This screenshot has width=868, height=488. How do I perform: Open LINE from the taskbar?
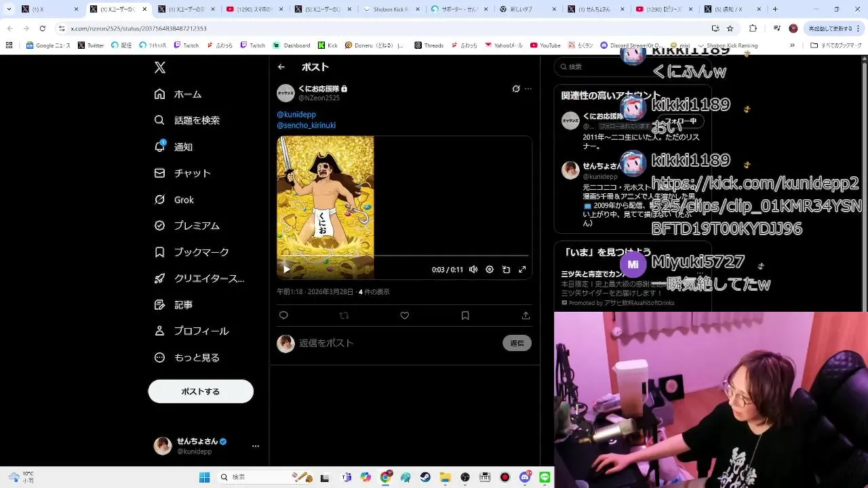[x=545, y=477]
